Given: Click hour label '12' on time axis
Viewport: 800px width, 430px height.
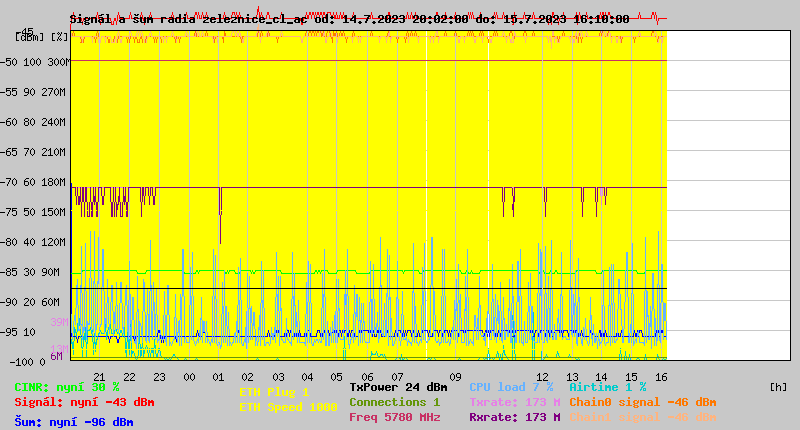Looking at the screenshot, I should (543, 377).
